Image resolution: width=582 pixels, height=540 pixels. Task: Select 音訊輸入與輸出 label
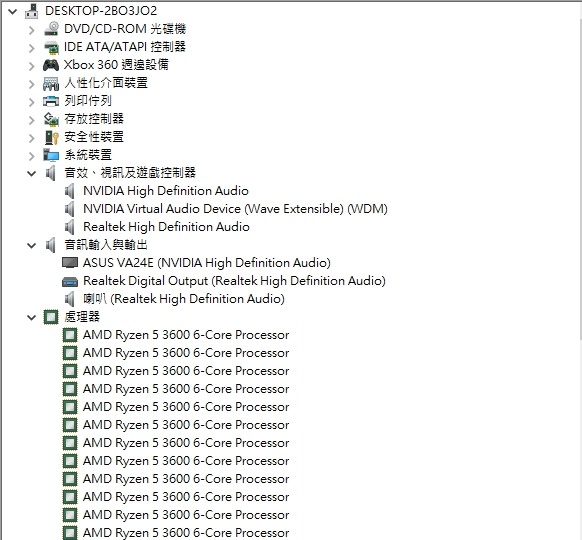[106, 245]
